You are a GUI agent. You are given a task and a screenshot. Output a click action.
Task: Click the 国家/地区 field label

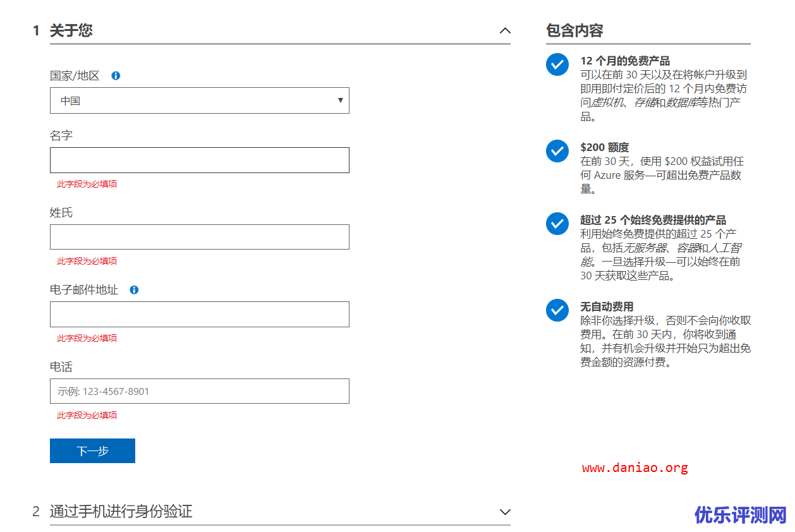(x=75, y=76)
